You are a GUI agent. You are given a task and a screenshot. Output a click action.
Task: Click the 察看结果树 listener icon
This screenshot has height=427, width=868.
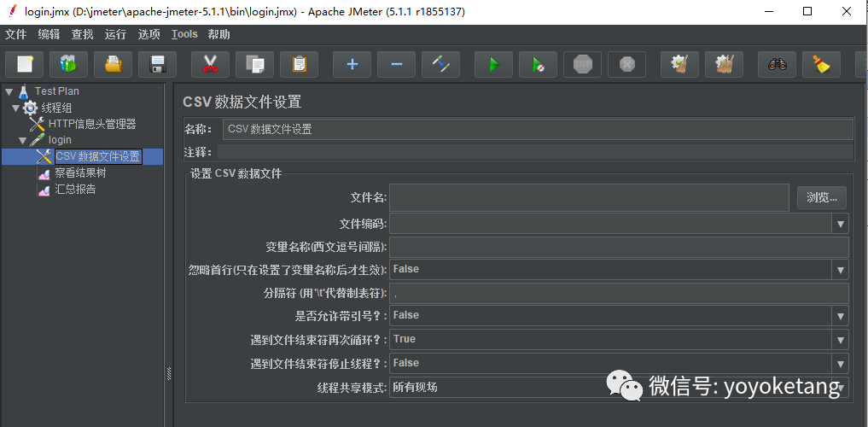pyautogui.click(x=44, y=173)
